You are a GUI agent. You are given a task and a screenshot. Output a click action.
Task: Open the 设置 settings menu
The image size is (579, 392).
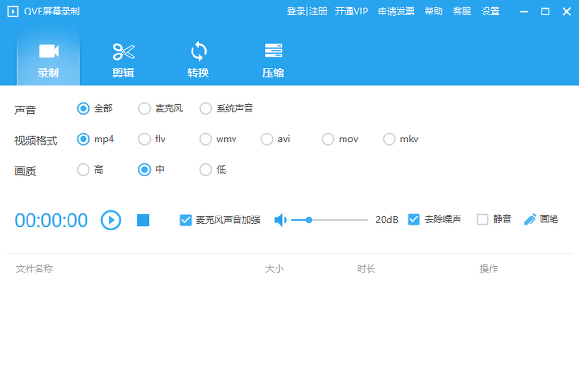(x=490, y=12)
